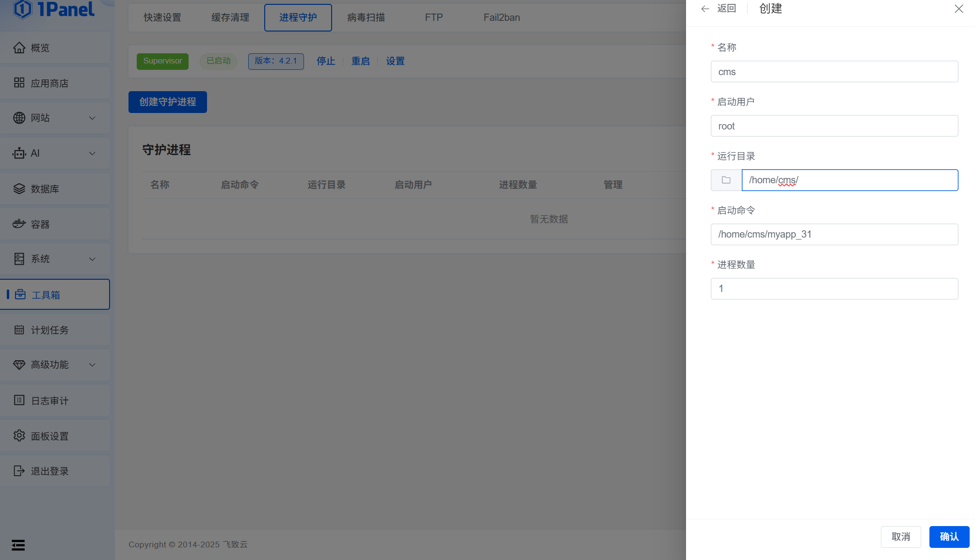Open the 容器 Docker whale icon

pyautogui.click(x=19, y=224)
